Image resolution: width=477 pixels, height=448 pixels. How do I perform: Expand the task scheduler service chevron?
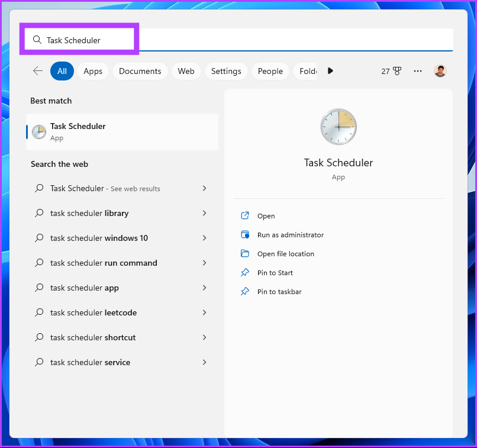[x=204, y=362]
